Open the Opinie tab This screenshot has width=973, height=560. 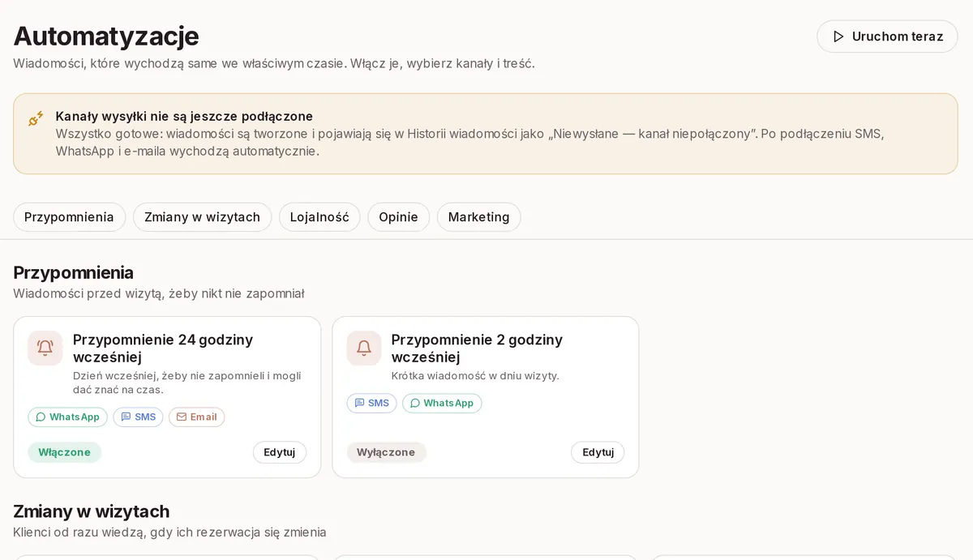398,217
